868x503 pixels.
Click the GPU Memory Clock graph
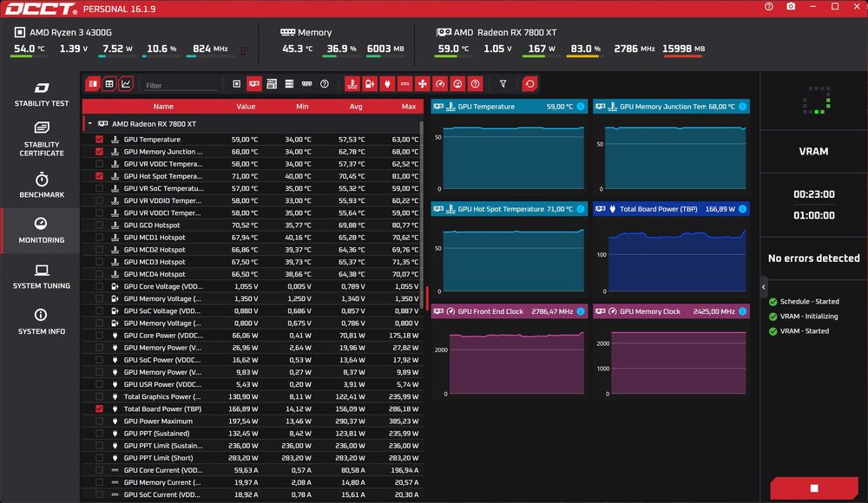point(671,351)
